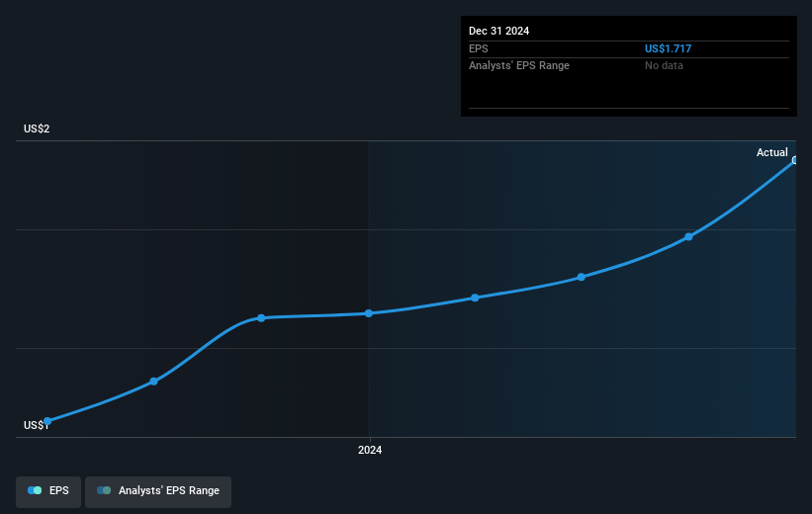Click the Analysts' EPS Range tooltip row label
Viewport: 812px width, 514px height.
click(x=519, y=66)
